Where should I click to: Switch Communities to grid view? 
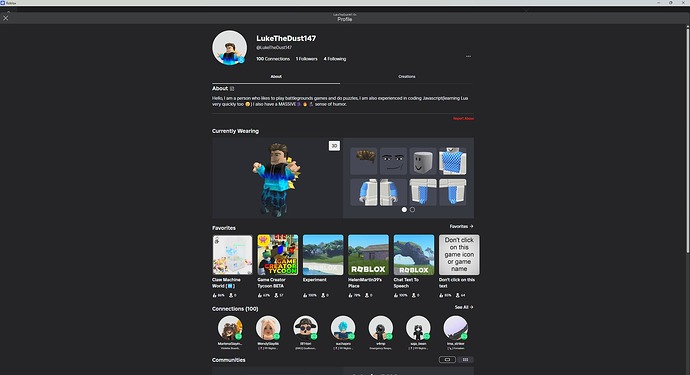click(465, 360)
